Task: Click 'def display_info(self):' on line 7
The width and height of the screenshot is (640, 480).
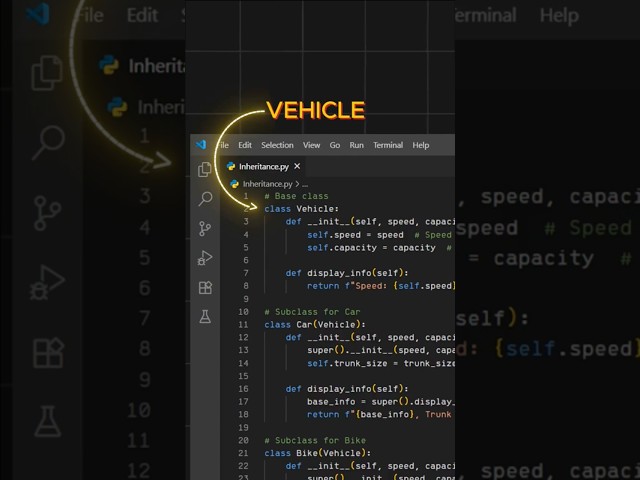Action: [347, 273]
